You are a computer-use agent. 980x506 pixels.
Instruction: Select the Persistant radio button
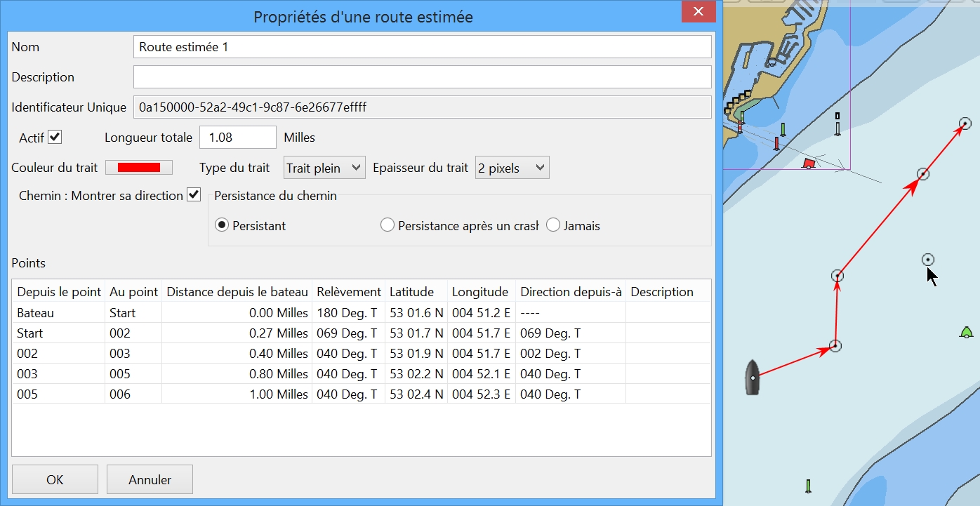coord(222,225)
